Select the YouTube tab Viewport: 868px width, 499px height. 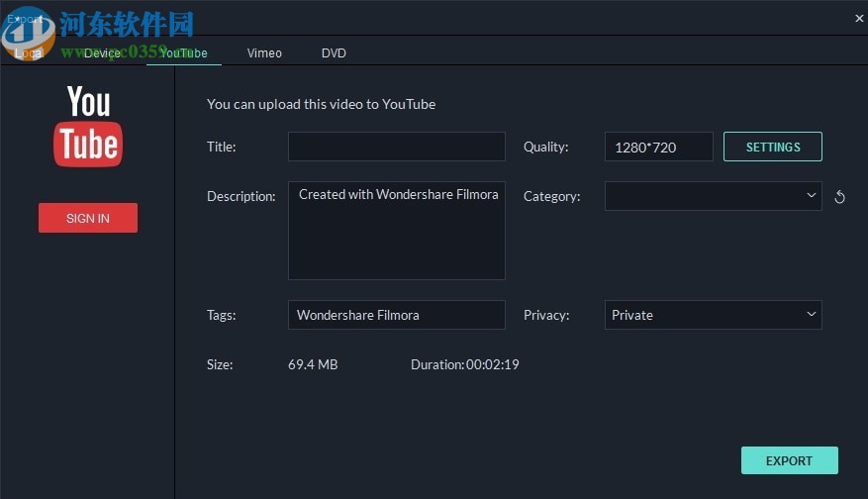pos(184,53)
